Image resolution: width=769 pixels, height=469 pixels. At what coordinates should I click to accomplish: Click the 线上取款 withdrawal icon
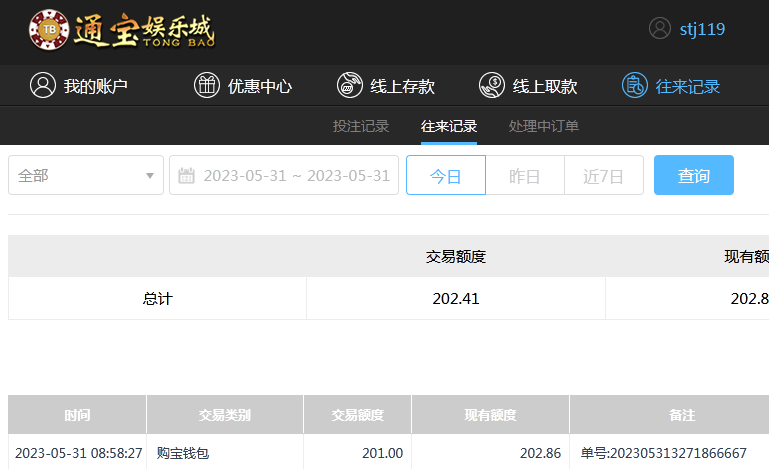(491, 86)
